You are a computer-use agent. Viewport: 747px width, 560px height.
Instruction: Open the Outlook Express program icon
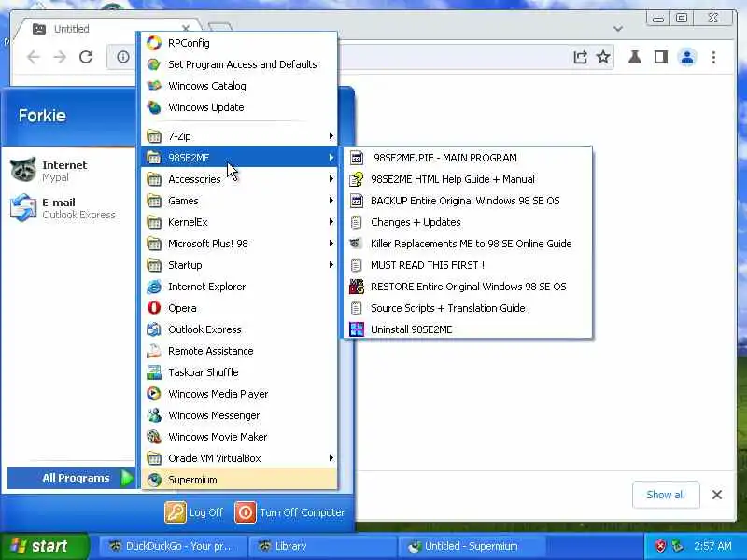click(x=154, y=329)
